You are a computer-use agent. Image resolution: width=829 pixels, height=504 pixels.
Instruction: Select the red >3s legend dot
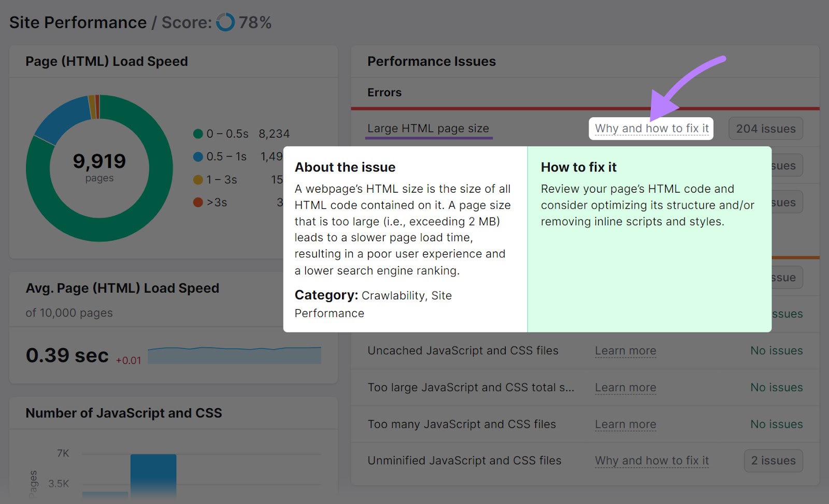(197, 203)
